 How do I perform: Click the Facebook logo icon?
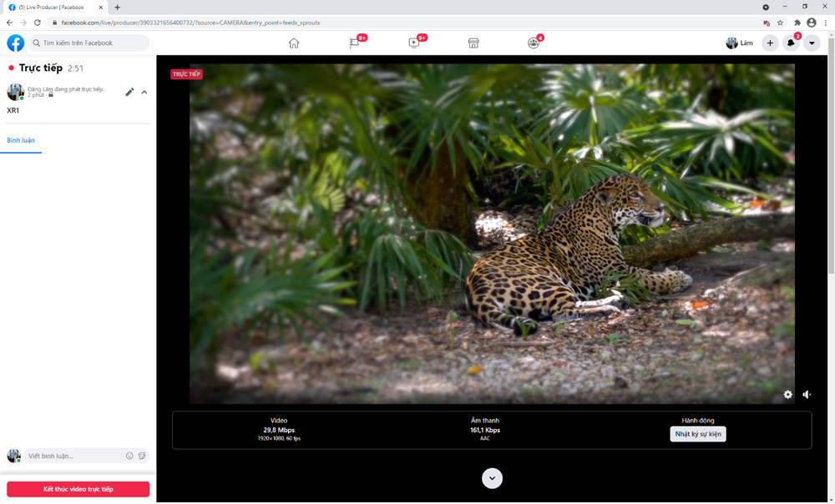[16, 43]
